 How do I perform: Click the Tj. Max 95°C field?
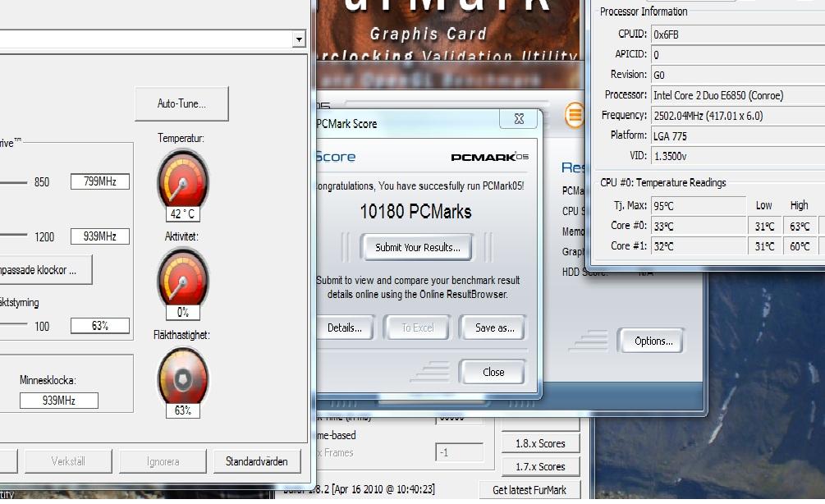click(x=699, y=206)
